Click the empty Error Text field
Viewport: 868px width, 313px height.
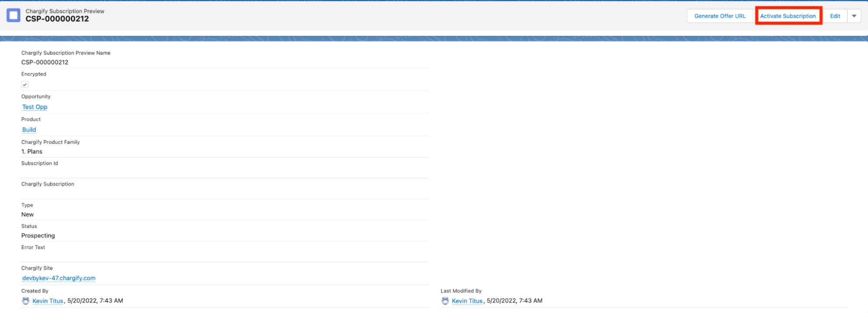point(130,256)
